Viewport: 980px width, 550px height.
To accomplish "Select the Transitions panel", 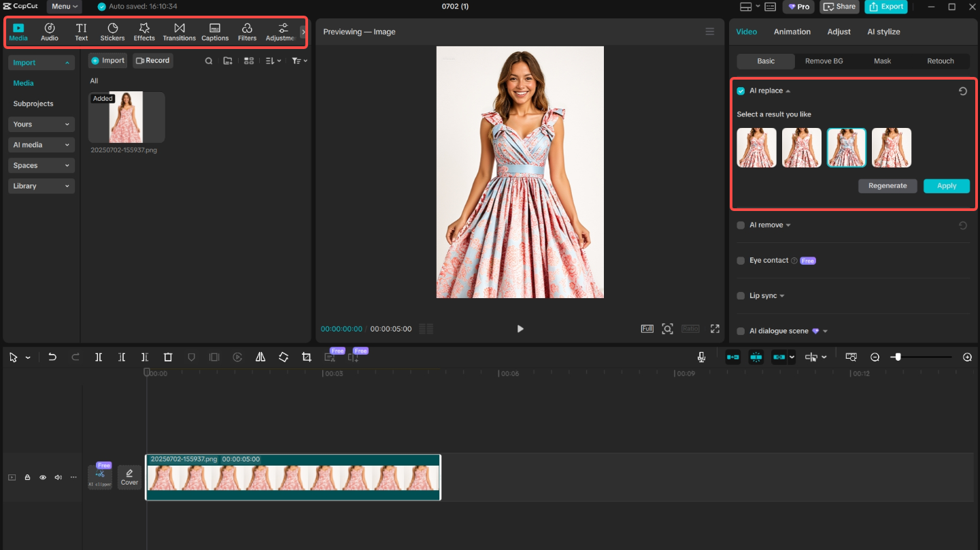I will [179, 31].
